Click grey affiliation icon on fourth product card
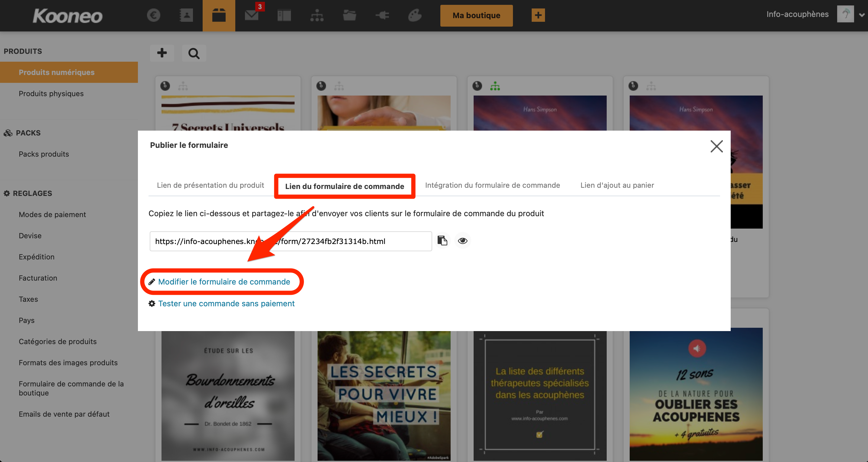The height and width of the screenshot is (462, 868). 651,86
